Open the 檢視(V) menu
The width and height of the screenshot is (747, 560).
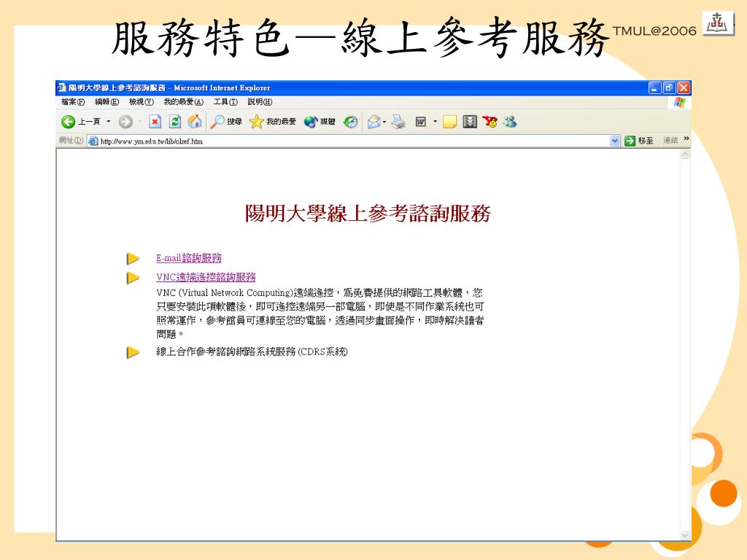(142, 102)
